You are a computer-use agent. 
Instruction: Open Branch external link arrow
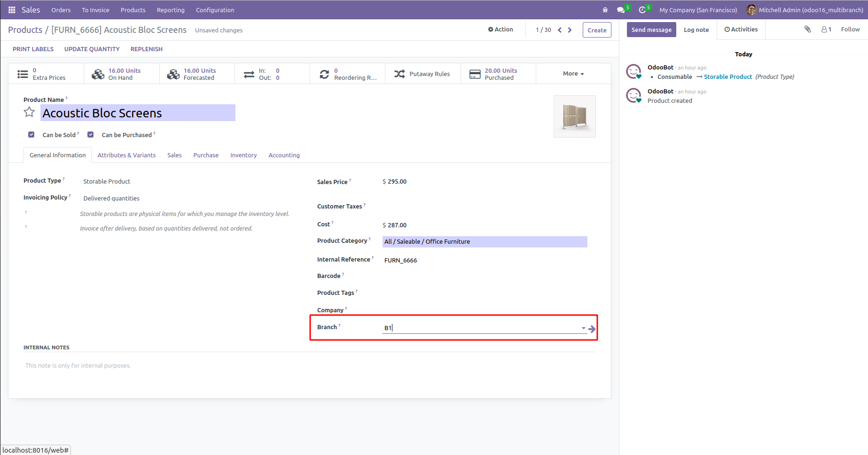(592, 329)
